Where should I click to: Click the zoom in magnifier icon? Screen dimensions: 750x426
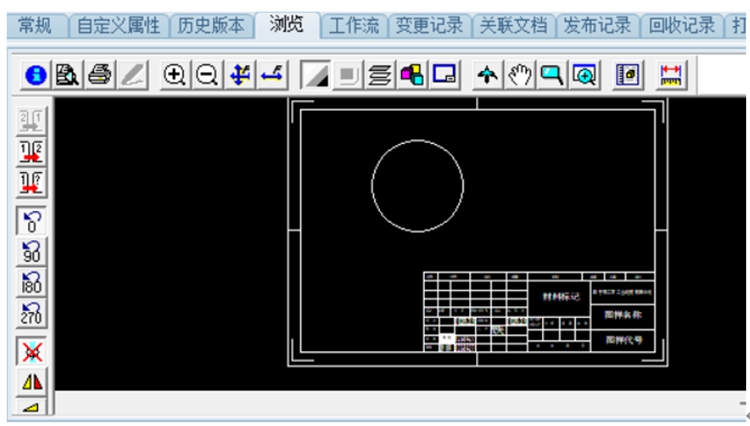[173, 76]
